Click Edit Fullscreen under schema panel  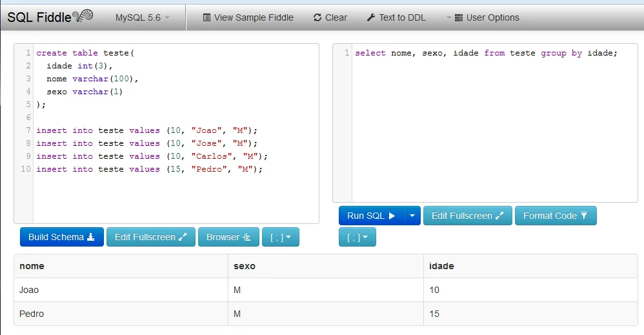pos(150,237)
